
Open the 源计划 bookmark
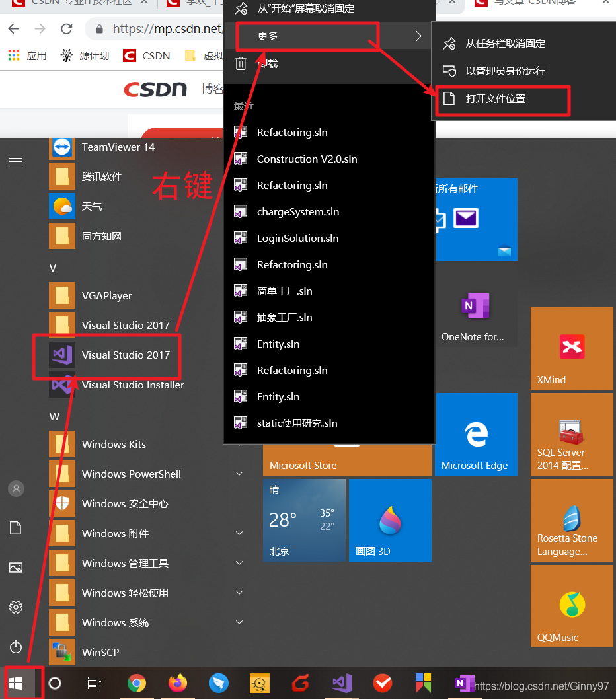(85, 55)
